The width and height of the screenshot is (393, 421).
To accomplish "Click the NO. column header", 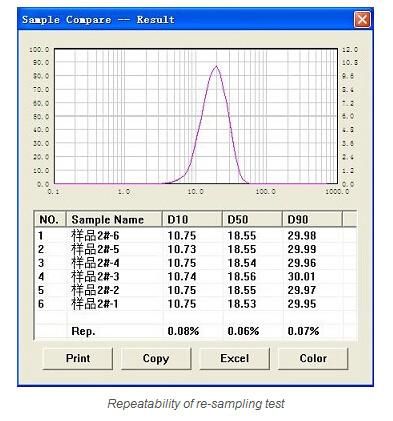I will click(x=50, y=219).
